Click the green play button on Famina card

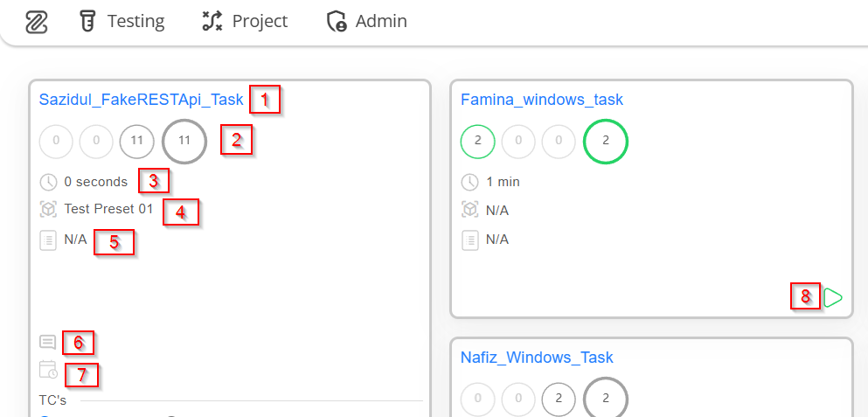click(x=832, y=297)
